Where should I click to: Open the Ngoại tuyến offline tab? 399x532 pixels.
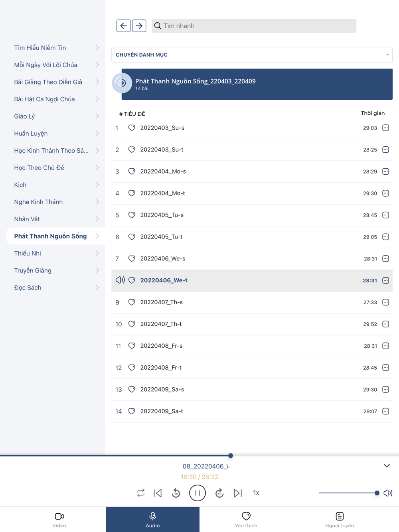[x=340, y=520]
